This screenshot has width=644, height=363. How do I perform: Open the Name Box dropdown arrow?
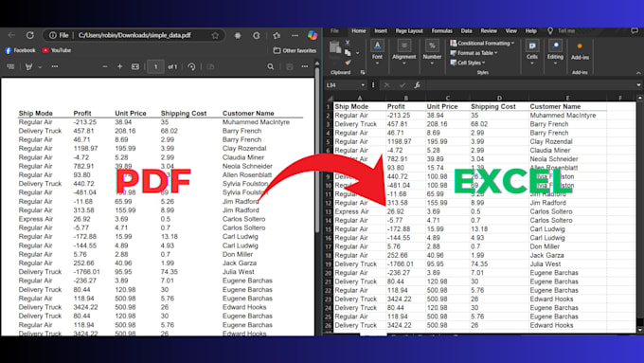point(363,85)
